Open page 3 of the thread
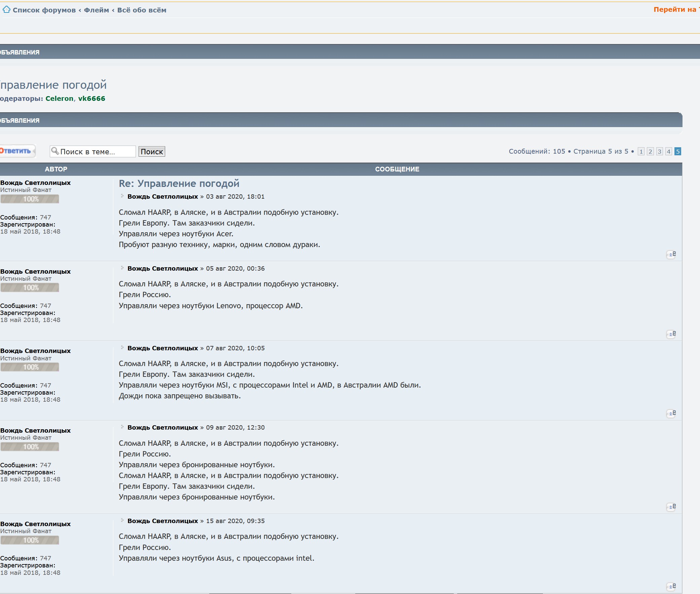Viewport: 700px width, 594px height. point(660,152)
